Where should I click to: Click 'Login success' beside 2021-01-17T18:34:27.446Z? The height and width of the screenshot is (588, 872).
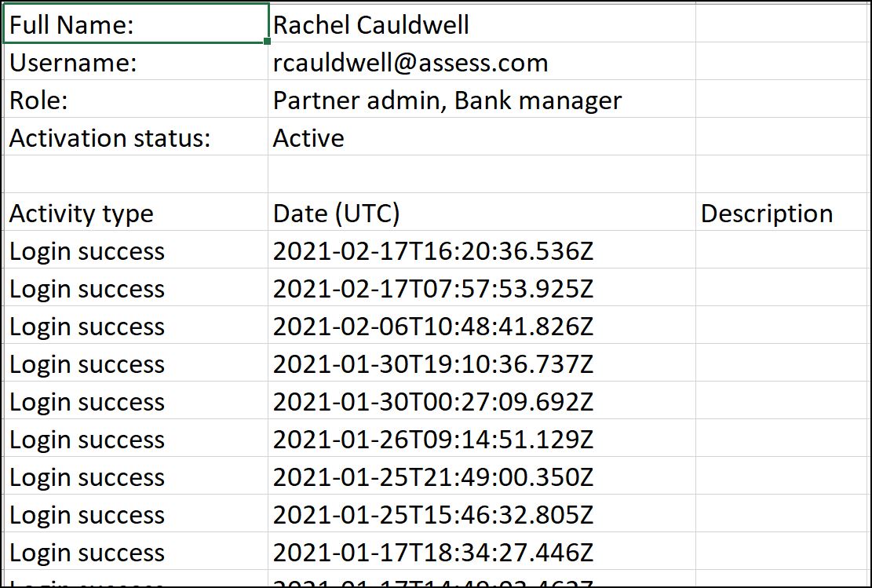[87, 553]
